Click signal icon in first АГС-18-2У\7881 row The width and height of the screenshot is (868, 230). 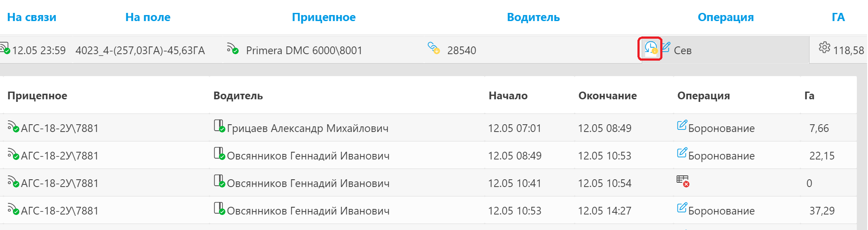pos(13,126)
